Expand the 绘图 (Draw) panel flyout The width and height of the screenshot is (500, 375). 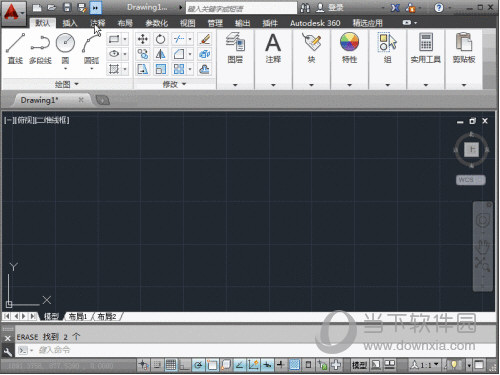tap(67, 84)
